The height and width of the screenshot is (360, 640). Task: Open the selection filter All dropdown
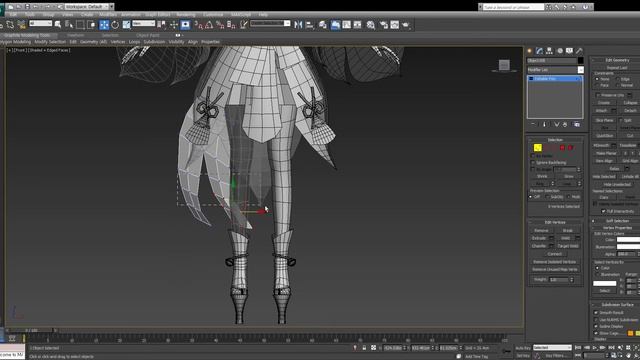pos(40,24)
